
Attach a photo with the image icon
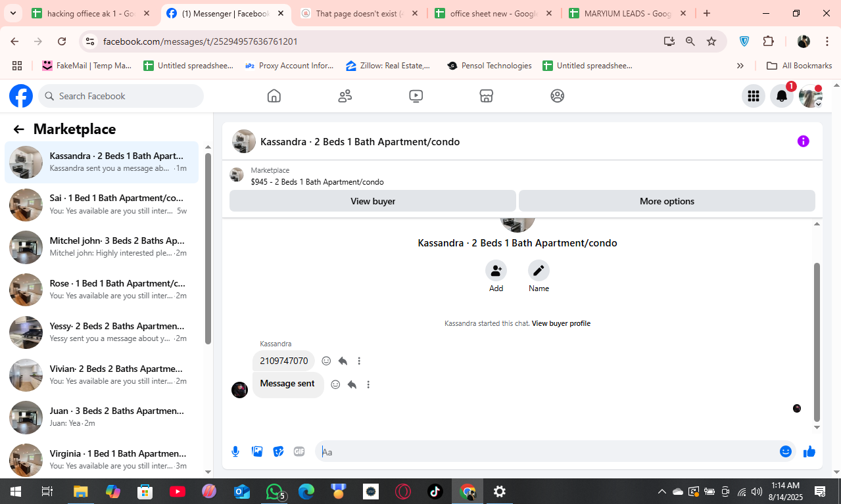257,451
